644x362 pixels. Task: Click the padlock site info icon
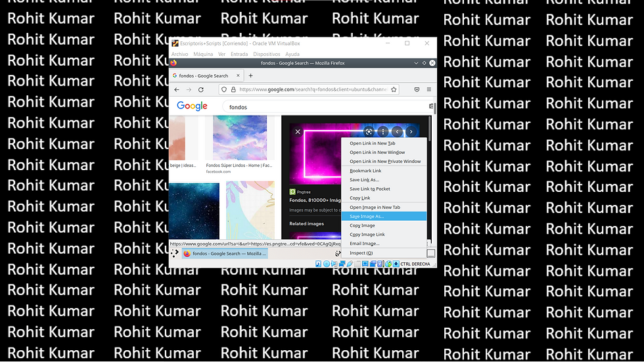233,89
